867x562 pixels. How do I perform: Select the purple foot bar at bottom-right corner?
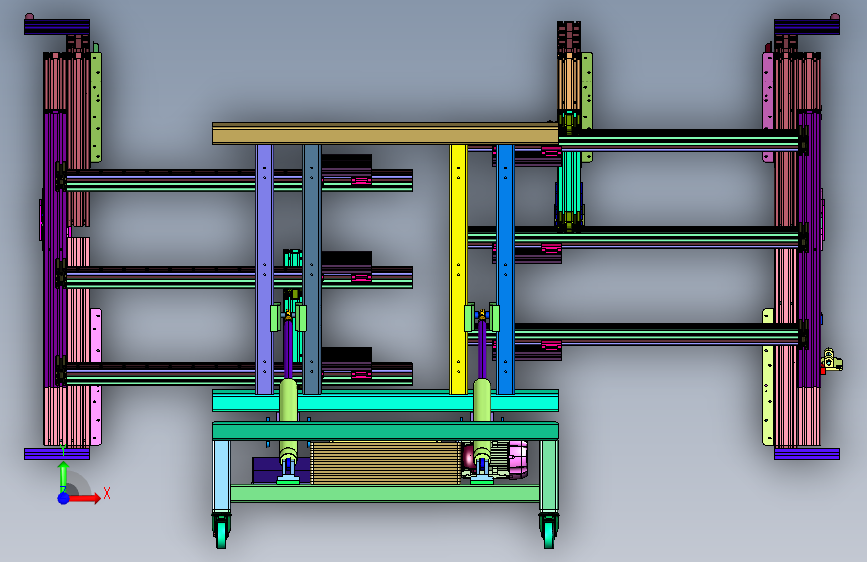pyautogui.click(x=807, y=454)
